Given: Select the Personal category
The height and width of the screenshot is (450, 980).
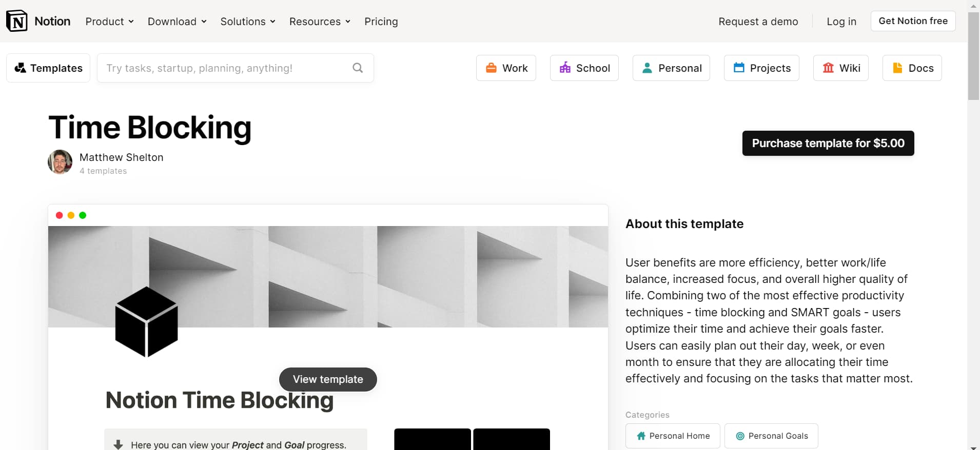Looking at the screenshot, I should 671,68.
